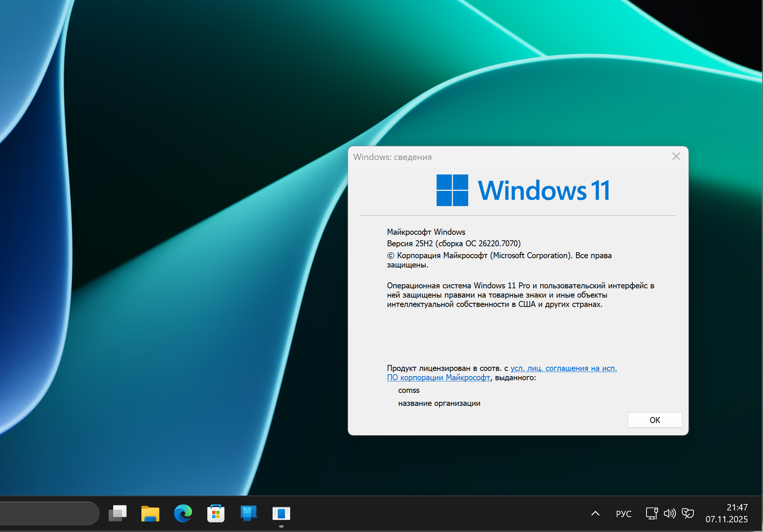763x532 pixels.
Task: Open Microsoft Edge from the taskbar
Action: point(183,513)
